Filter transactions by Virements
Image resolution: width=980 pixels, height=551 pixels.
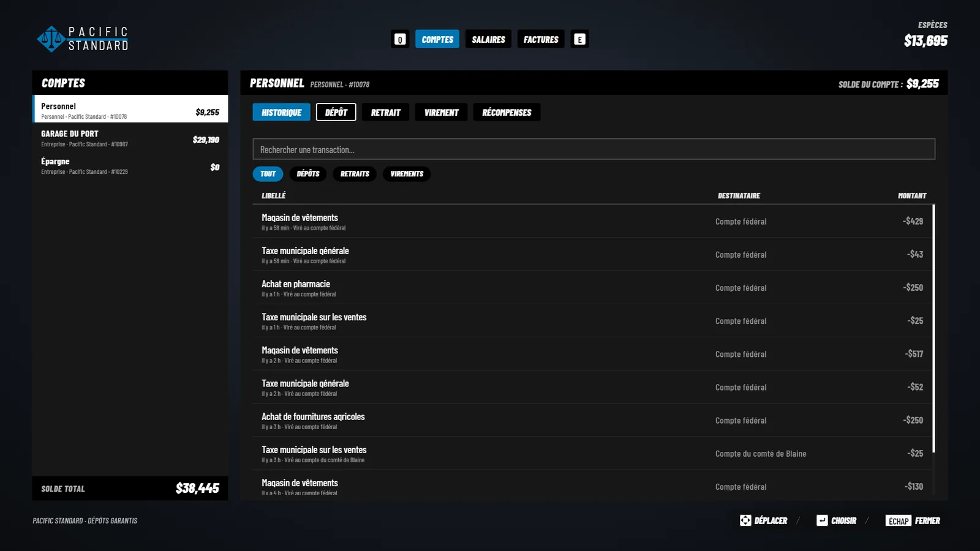[407, 174]
